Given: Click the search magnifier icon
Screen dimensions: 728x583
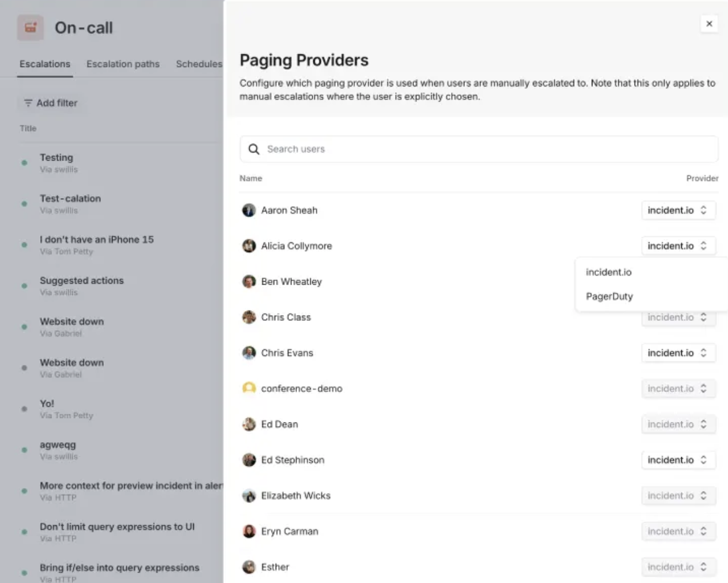Looking at the screenshot, I should tap(254, 150).
